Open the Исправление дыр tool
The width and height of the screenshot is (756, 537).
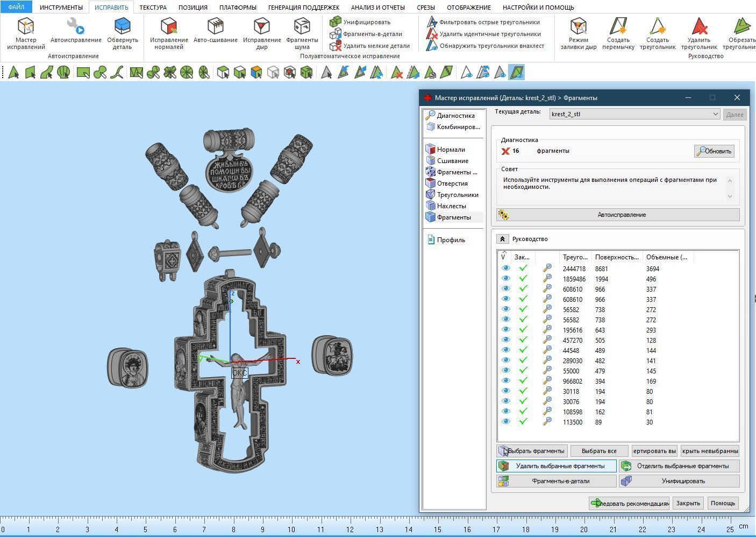pos(262,33)
